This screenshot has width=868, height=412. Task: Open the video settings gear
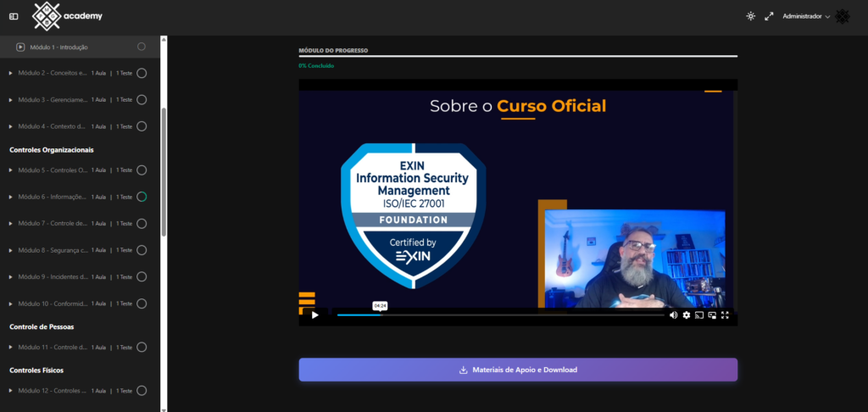coord(687,315)
